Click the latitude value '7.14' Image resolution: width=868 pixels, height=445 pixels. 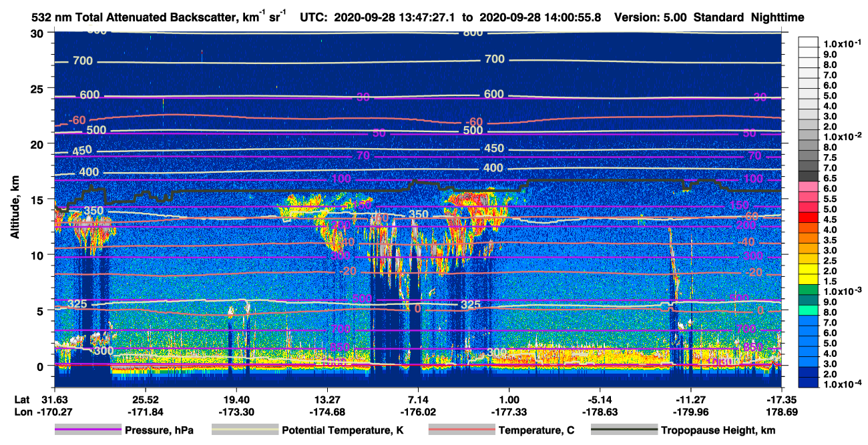(x=418, y=400)
